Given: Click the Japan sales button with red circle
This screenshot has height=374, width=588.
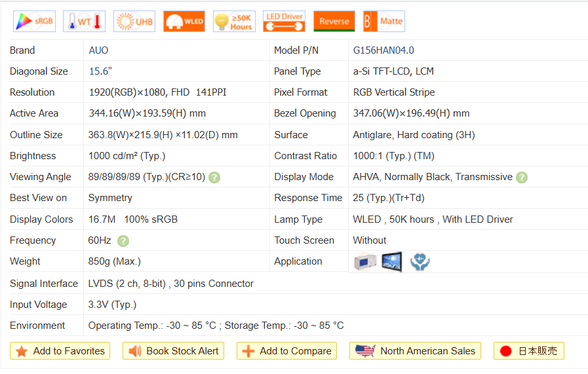Looking at the screenshot, I should (528, 351).
